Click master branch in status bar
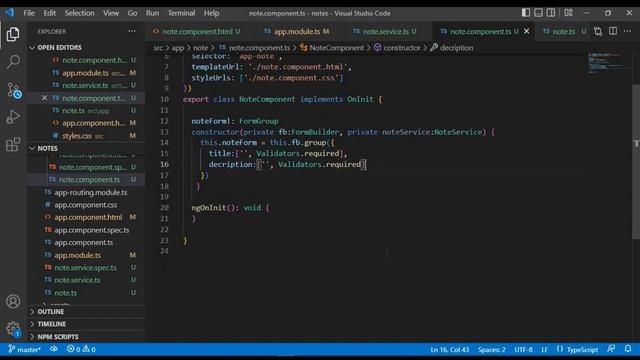Image resolution: width=640 pixels, height=360 pixels. tap(24, 349)
